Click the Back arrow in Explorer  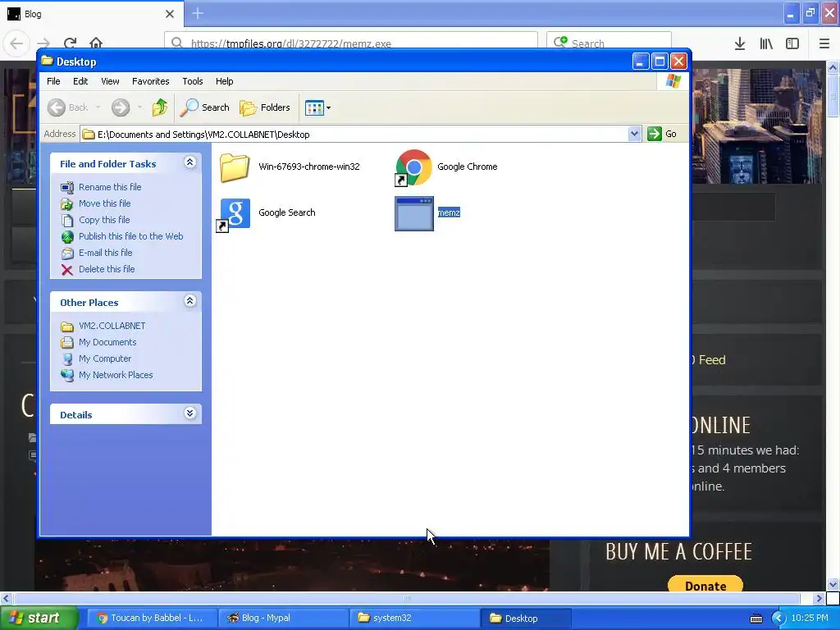(x=57, y=107)
